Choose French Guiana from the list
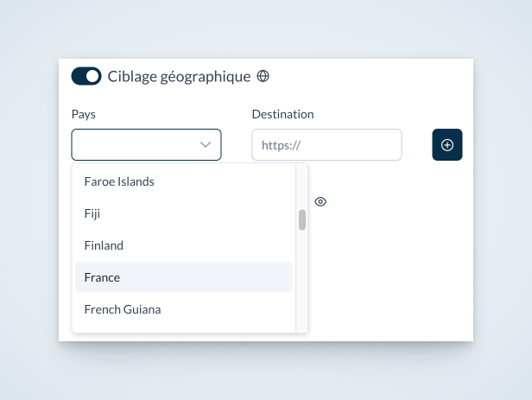This screenshot has height=400, width=532. pyautogui.click(x=184, y=309)
